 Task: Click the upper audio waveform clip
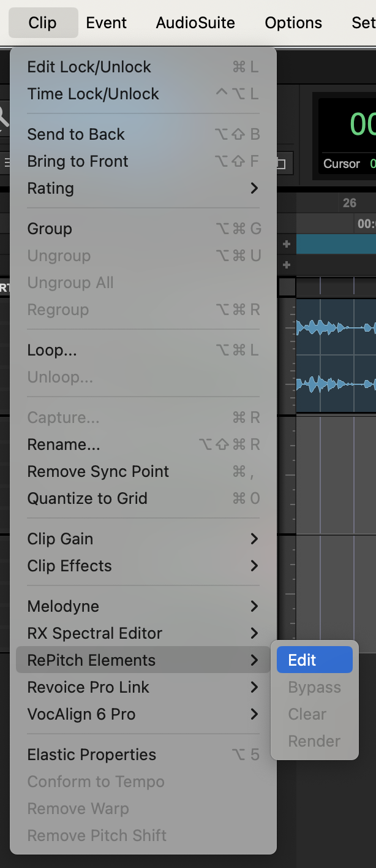(x=336, y=328)
